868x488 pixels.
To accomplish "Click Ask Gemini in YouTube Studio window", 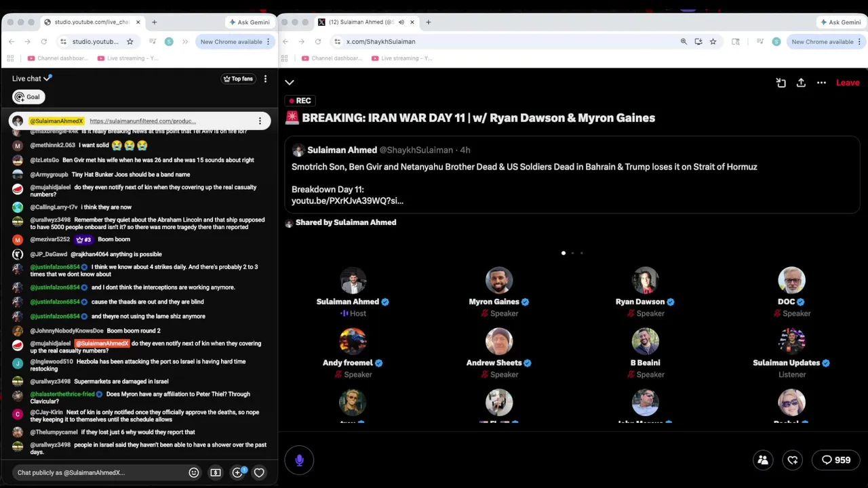I will 250,22.
